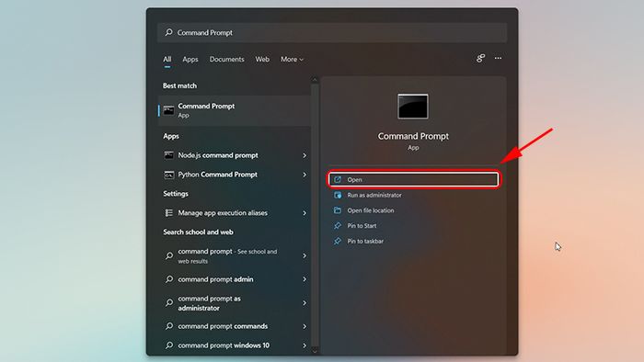Screen dimensions: 644x362
Task: Choose Pin to Start
Action: [x=413, y=225]
